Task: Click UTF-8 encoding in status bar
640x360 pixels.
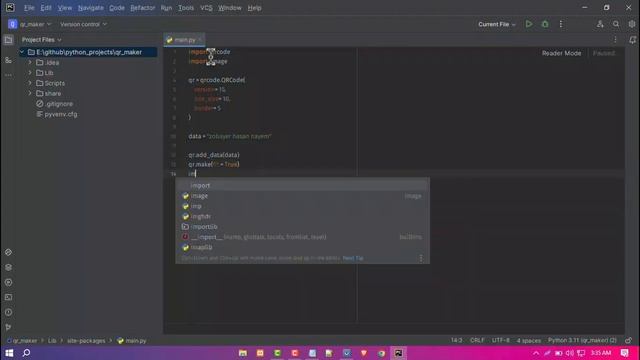Action: point(500,340)
